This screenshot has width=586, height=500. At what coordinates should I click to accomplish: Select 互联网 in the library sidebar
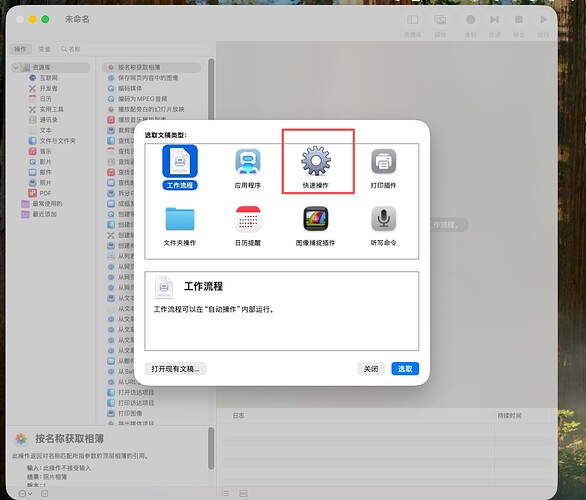pos(49,78)
